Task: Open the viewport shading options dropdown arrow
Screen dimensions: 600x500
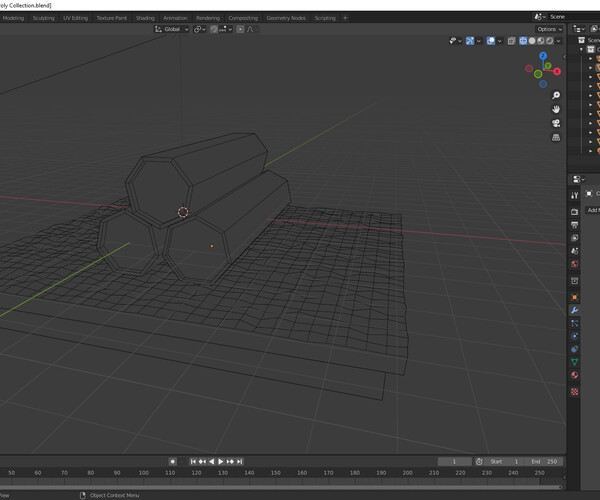Action: click(559, 41)
